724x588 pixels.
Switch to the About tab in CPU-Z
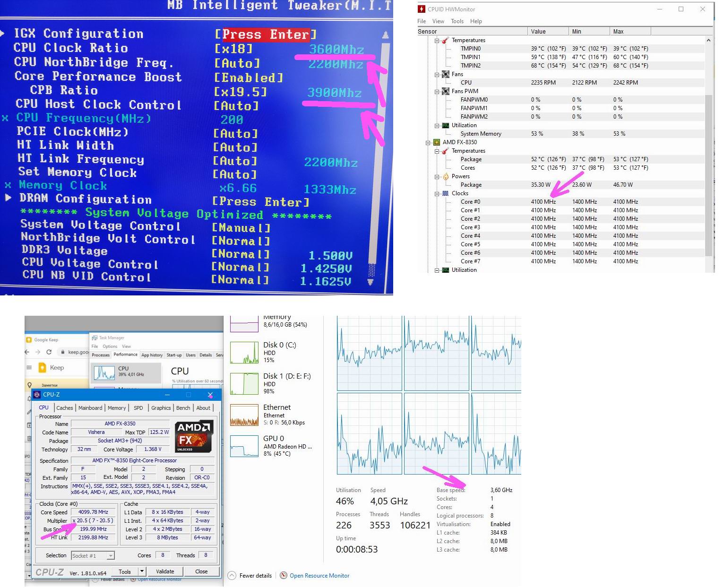(x=203, y=408)
